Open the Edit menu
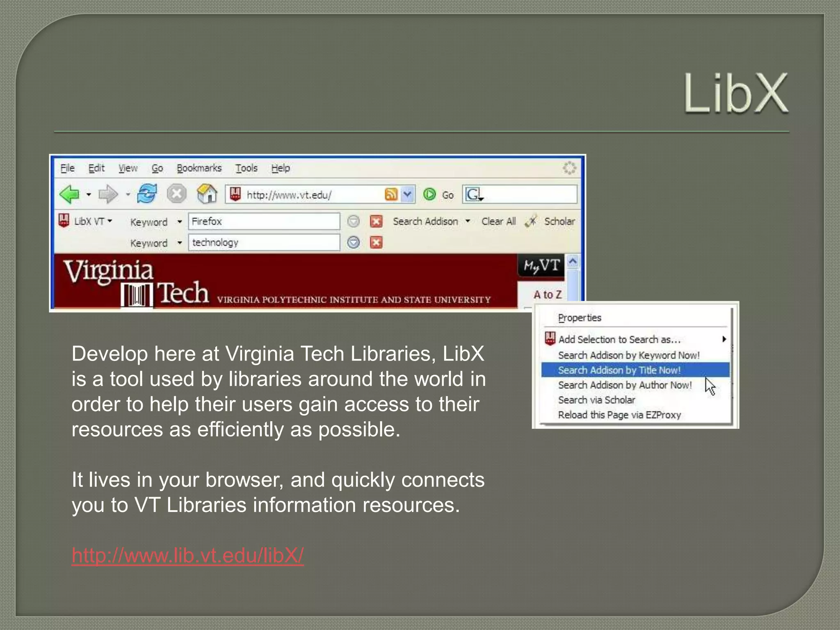Screen dimensions: 840x630 (96, 168)
